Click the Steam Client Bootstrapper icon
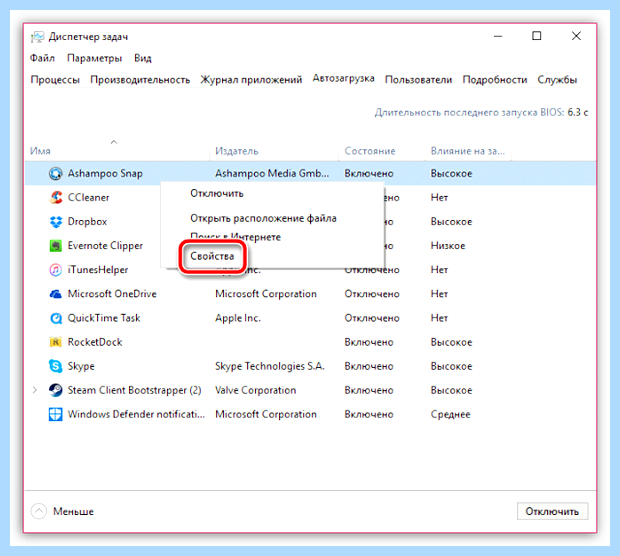Screen dimensions: 620x556 pos(55,390)
